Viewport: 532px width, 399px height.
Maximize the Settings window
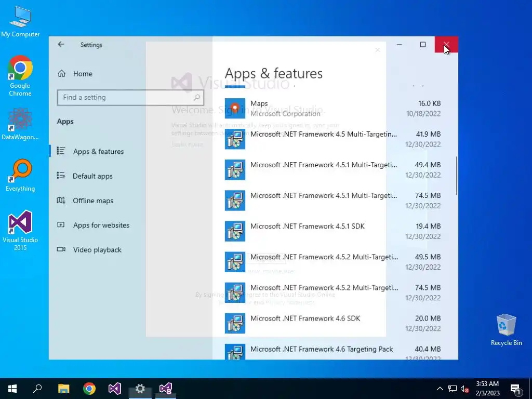coord(423,45)
